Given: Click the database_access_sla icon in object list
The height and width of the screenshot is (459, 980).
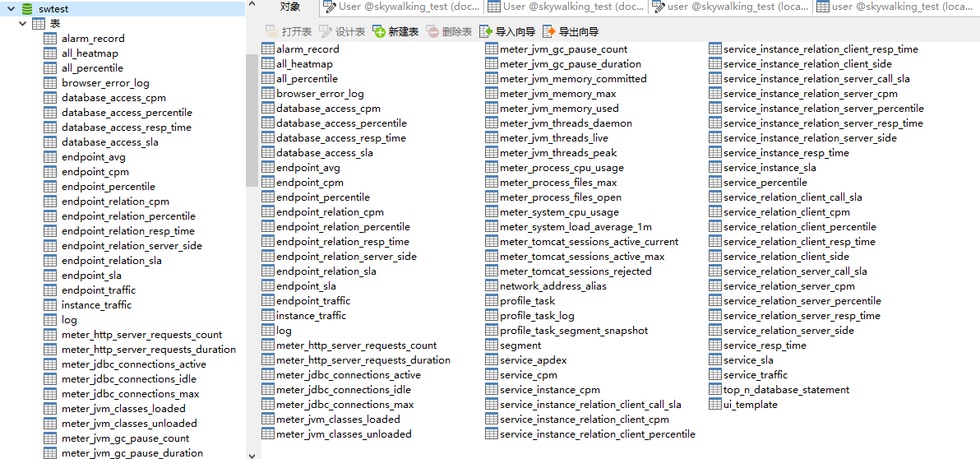Looking at the screenshot, I should (x=267, y=152).
